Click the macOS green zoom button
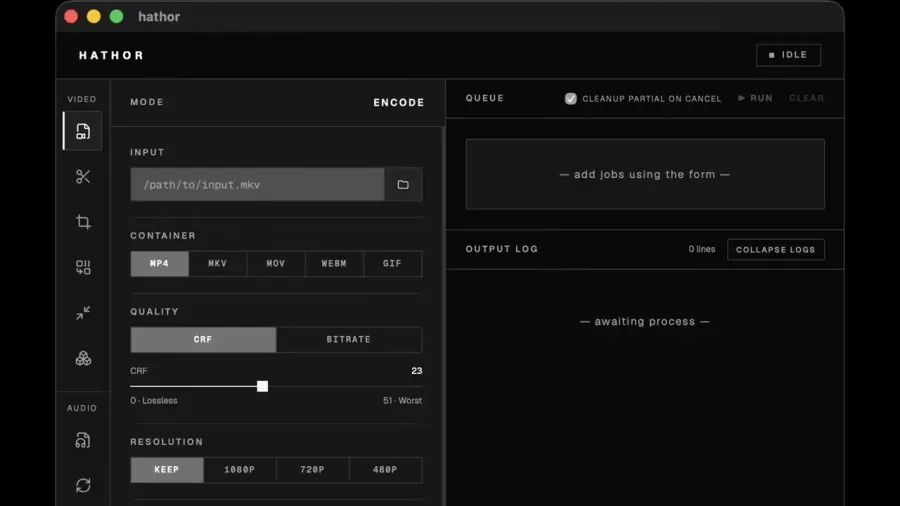Viewport: 900px width, 506px height. pyautogui.click(x=117, y=17)
